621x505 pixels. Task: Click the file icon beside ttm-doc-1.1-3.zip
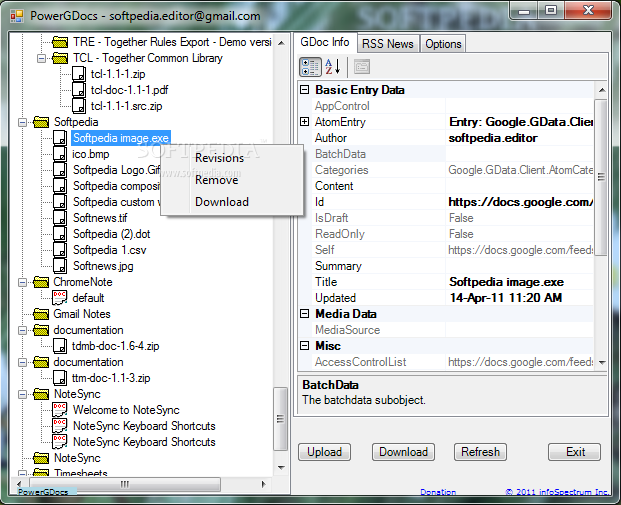pos(60,378)
